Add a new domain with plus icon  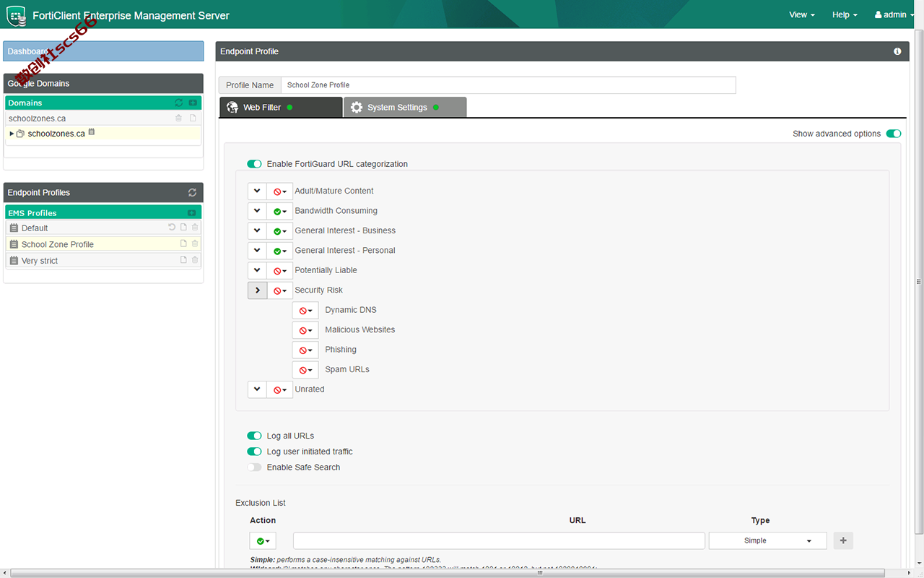pyautogui.click(x=193, y=103)
